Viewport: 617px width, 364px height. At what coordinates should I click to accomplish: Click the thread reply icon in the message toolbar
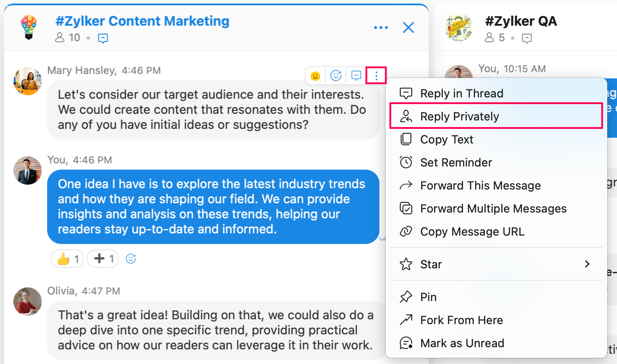coord(356,76)
